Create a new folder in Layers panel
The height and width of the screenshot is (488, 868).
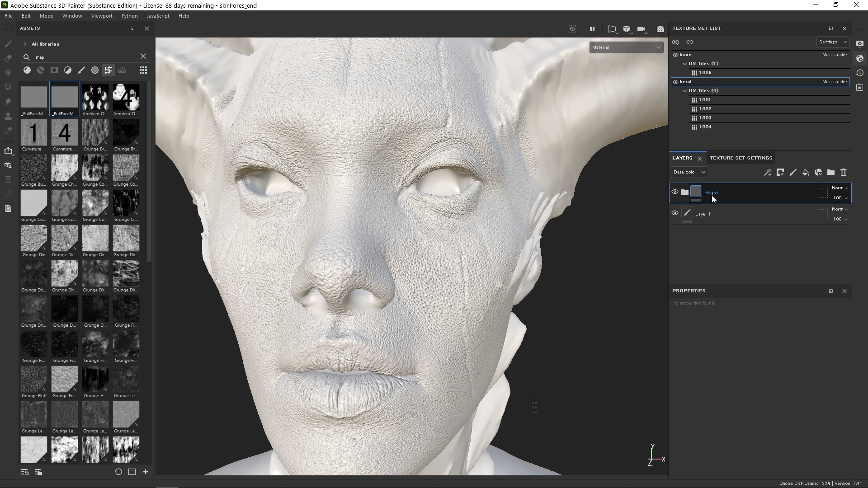tap(831, 173)
